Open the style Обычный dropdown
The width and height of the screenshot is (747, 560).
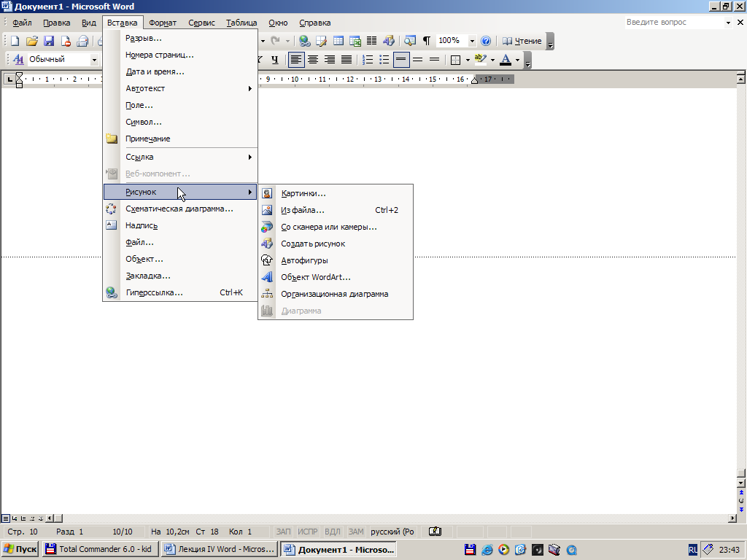(94, 60)
